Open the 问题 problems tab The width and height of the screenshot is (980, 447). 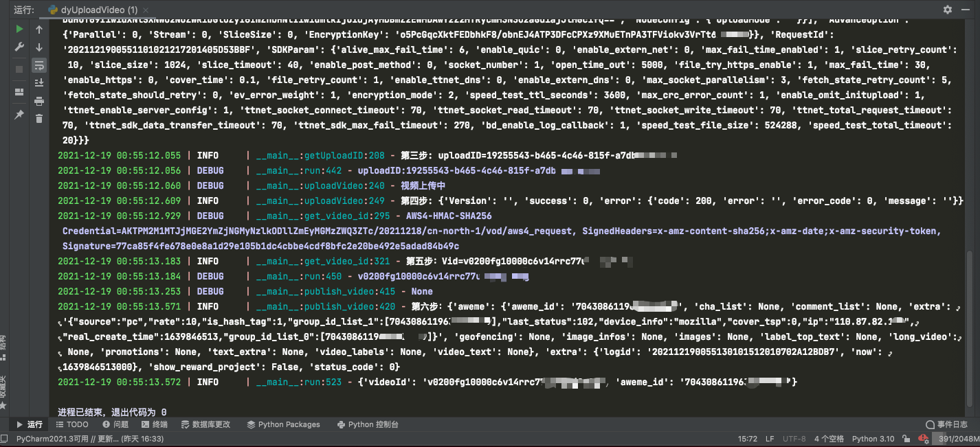click(115, 424)
